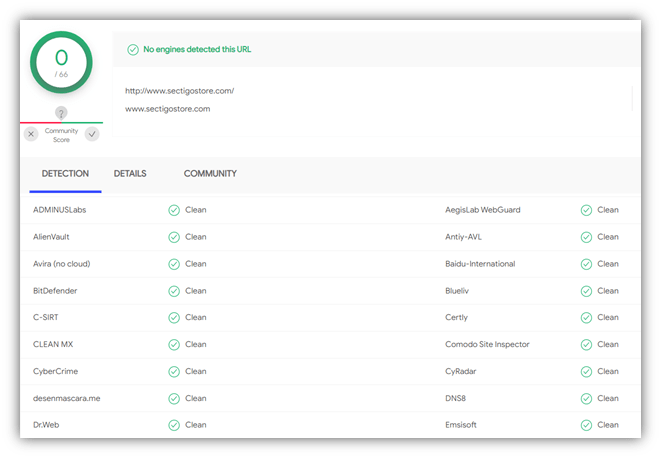Click the green check next to 'No engines detected'

tap(133, 50)
